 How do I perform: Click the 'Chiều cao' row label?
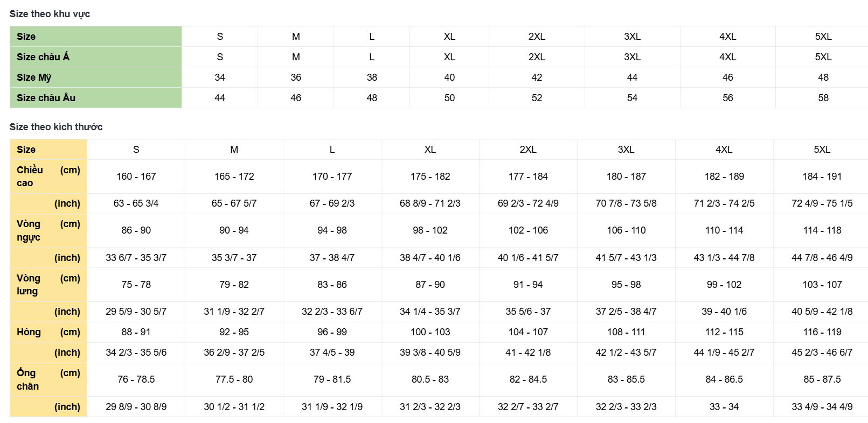pyautogui.click(x=30, y=177)
